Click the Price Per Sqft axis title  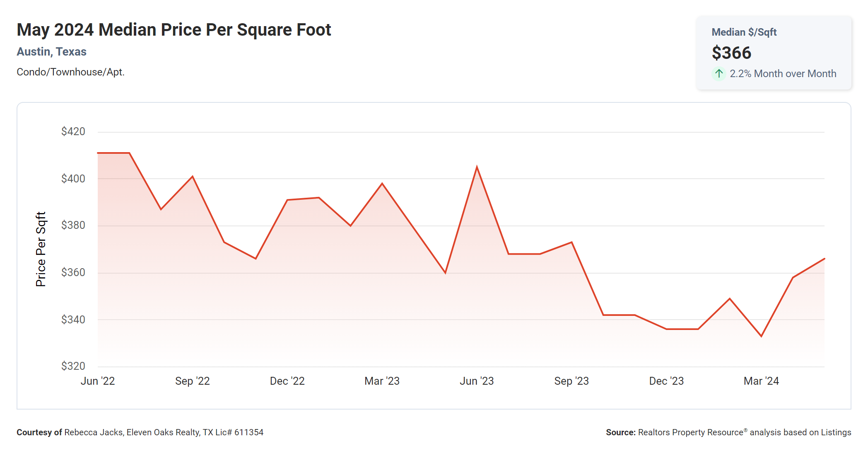[41, 249]
